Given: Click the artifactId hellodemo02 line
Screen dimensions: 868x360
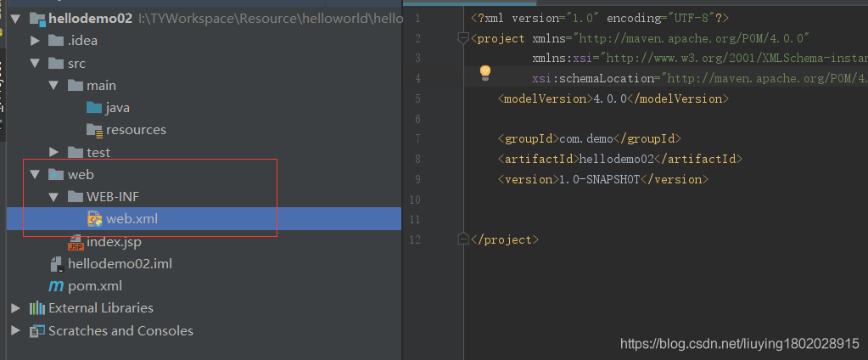Looking at the screenshot, I should tap(620, 159).
